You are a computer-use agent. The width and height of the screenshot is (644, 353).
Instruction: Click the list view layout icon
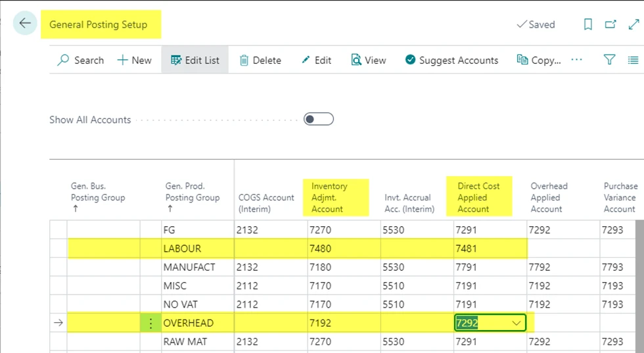[x=633, y=60]
